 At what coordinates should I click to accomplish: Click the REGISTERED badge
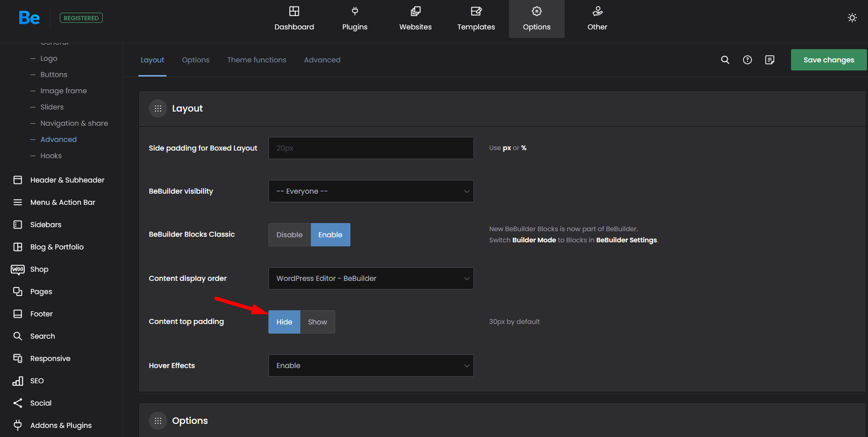point(81,18)
